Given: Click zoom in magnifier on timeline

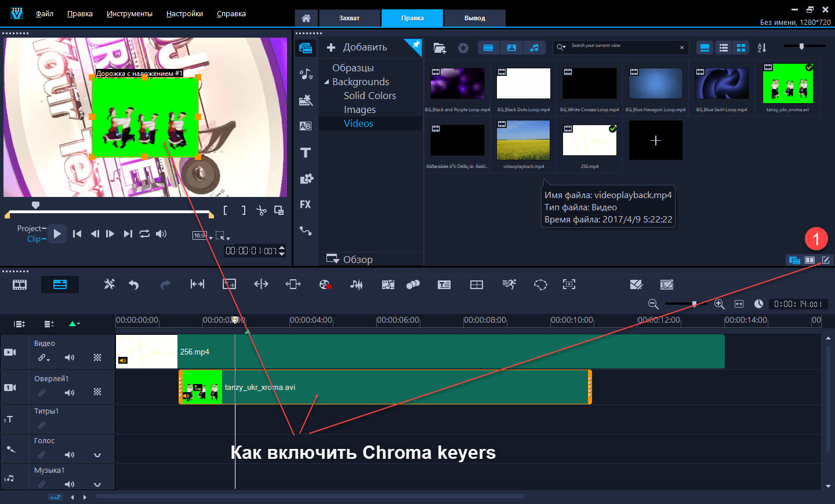Looking at the screenshot, I should point(719,304).
